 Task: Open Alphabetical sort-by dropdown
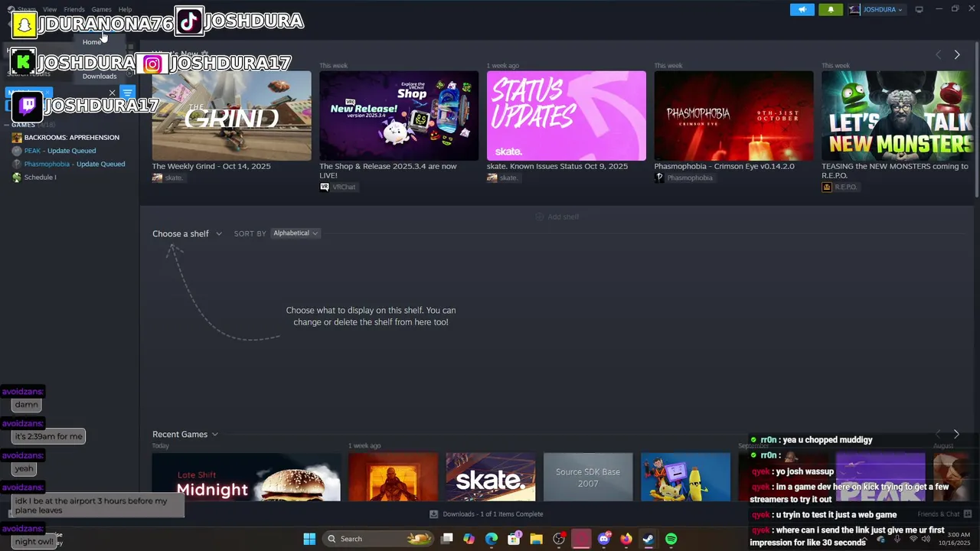click(296, 233)
